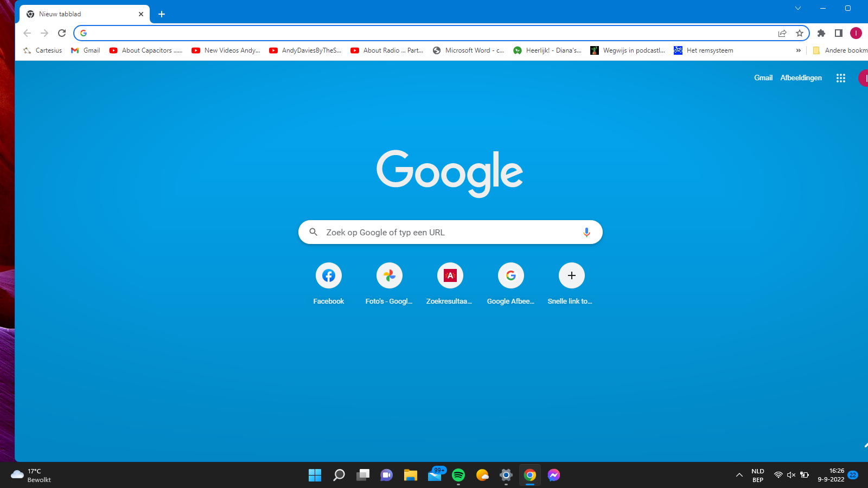Viewport: 868px width, 488px height.
Task: Open Spotify from the taskbar
Action: (458, 475)
